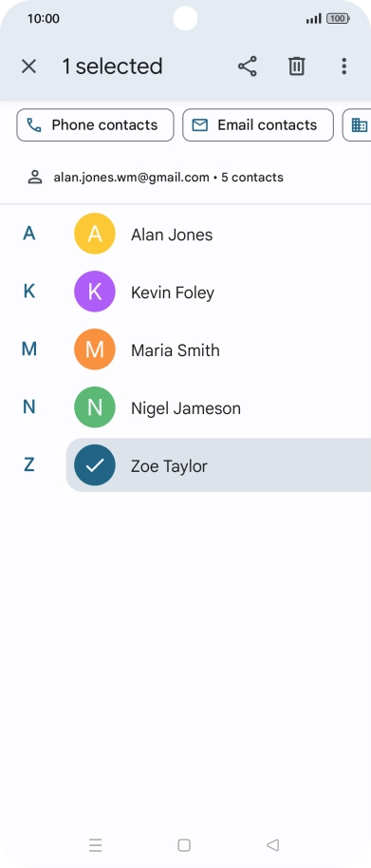This screenshot has height=868, width=371.
Task: Tap the share icon in top bar
Action: tap(247, 66)
